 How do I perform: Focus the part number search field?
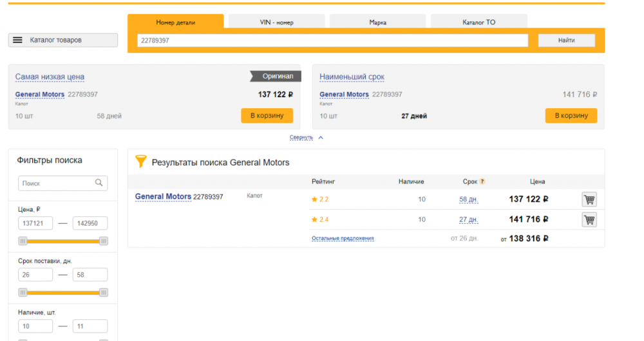pyautogui.click(x=333, y=41)
